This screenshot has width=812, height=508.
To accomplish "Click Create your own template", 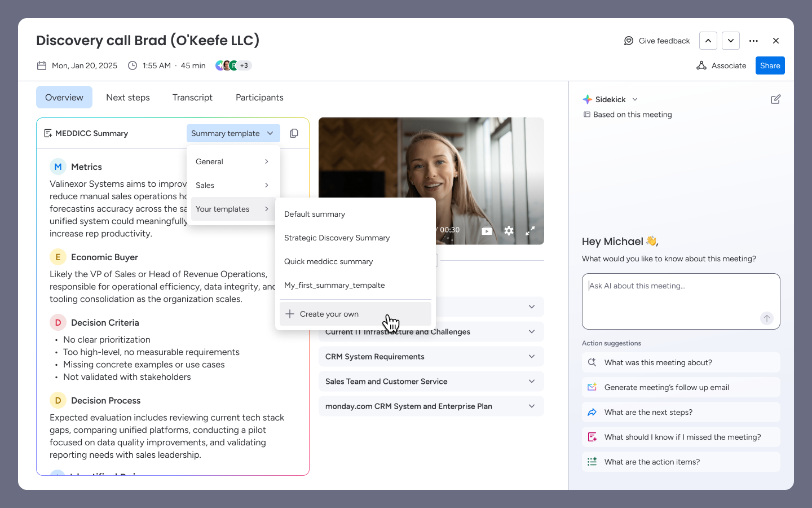I will tap(355, 314).
